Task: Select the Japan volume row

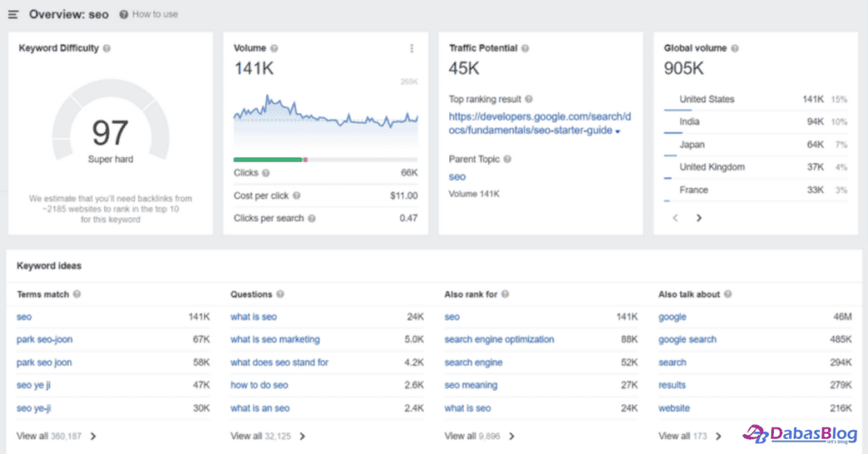Action: click(x=755, y=146)
